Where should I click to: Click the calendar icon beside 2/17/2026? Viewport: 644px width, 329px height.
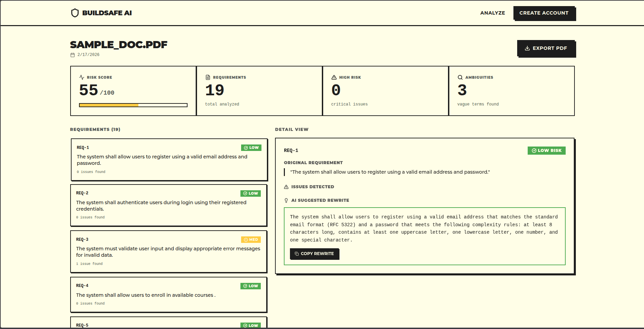pyautogui.click(x=73, y=55)
